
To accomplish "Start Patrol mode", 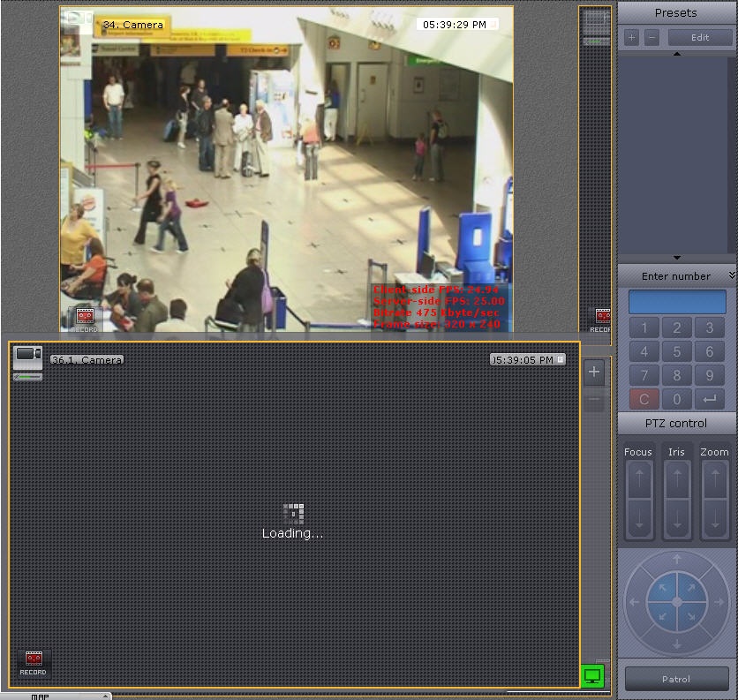I will click(676, 679).
